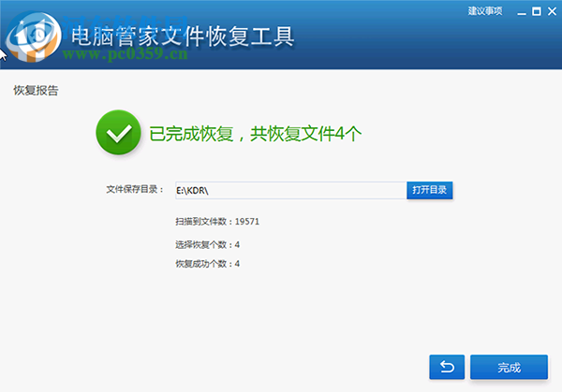Click the green checkmark success icon
Image resolution: width=562 pixels, height=392 pixels.
click(118, 133)
